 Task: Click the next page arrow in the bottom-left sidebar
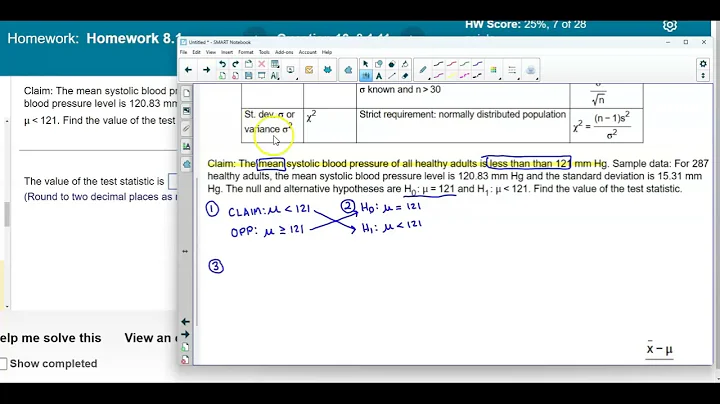185,334
